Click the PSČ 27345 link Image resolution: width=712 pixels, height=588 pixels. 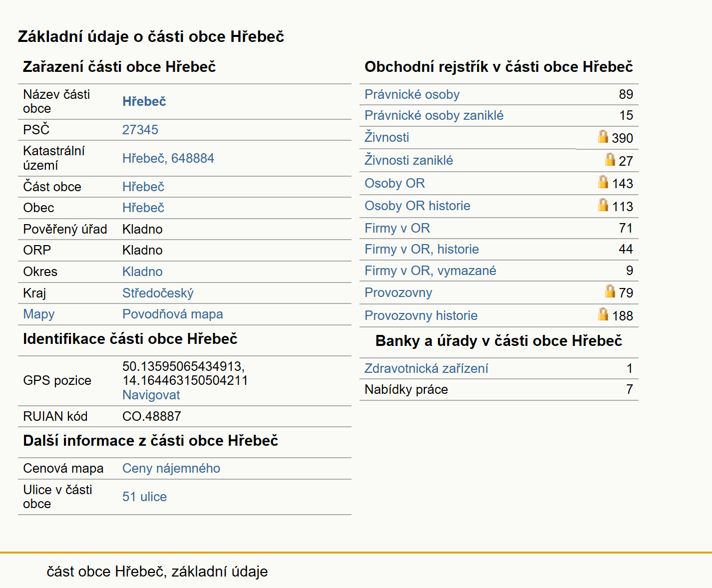click(x=140, y=130)
